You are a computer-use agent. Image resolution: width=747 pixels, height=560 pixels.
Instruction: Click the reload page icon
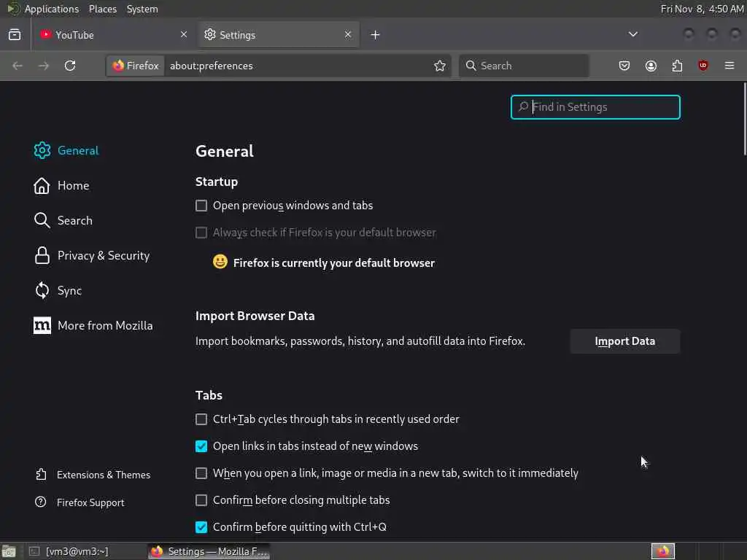coord(70,66)
